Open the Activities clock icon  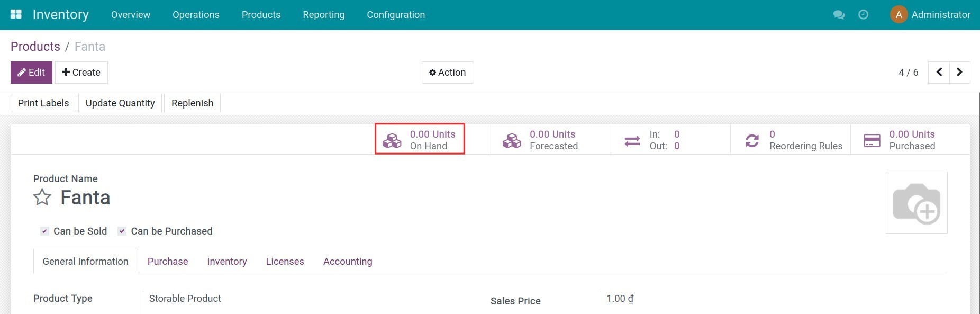point(864,15)
